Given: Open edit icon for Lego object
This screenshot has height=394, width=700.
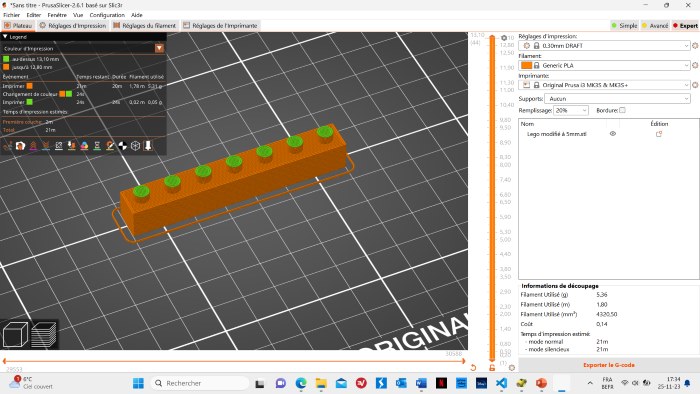Looking at the screenshot, I should click(658, 134).
